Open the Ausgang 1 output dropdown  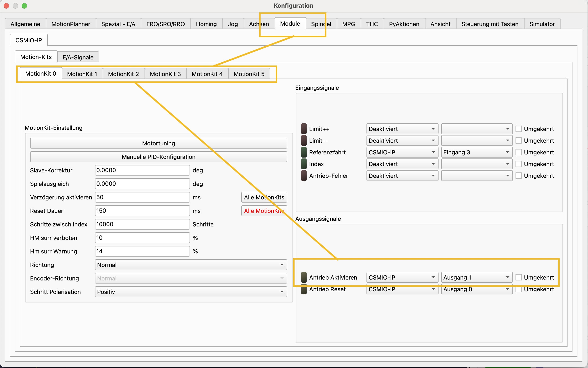[x=476, y=277]
